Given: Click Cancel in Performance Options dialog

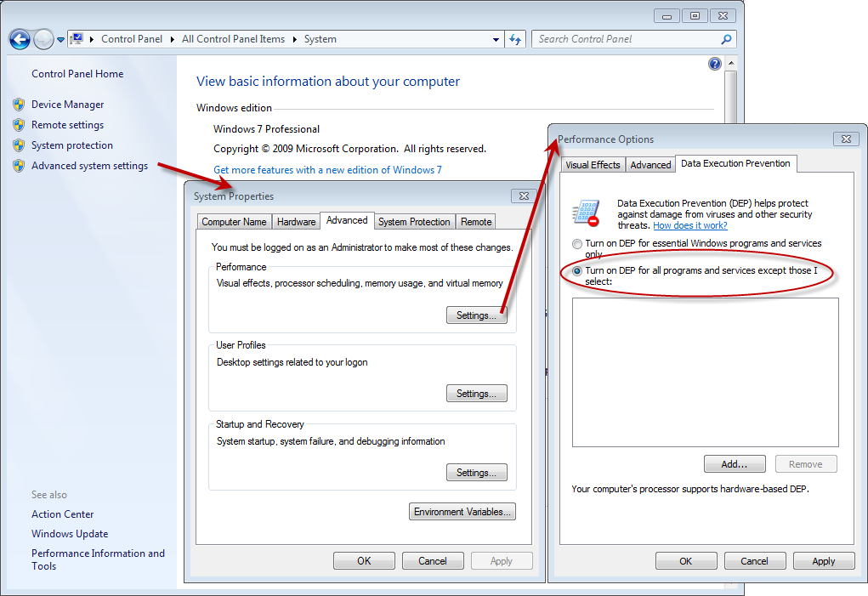Looking at the screenshot, I should (755, 561).
